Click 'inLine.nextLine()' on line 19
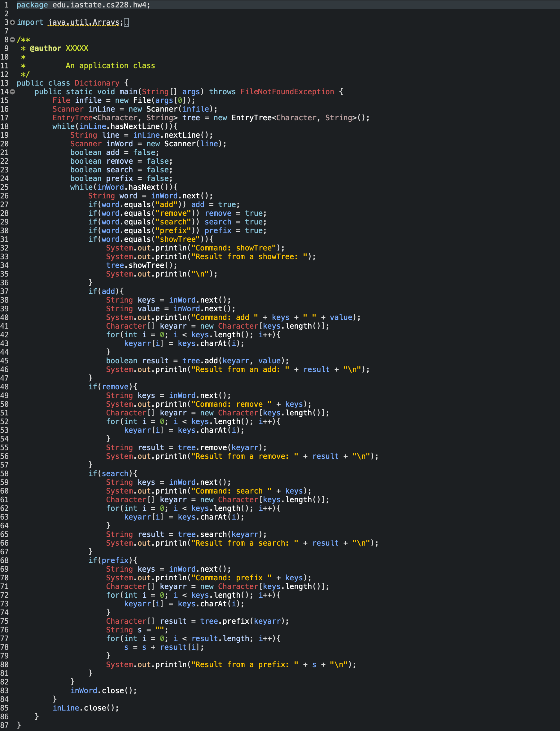The image size is (560, 731). [x=171, y=135]
